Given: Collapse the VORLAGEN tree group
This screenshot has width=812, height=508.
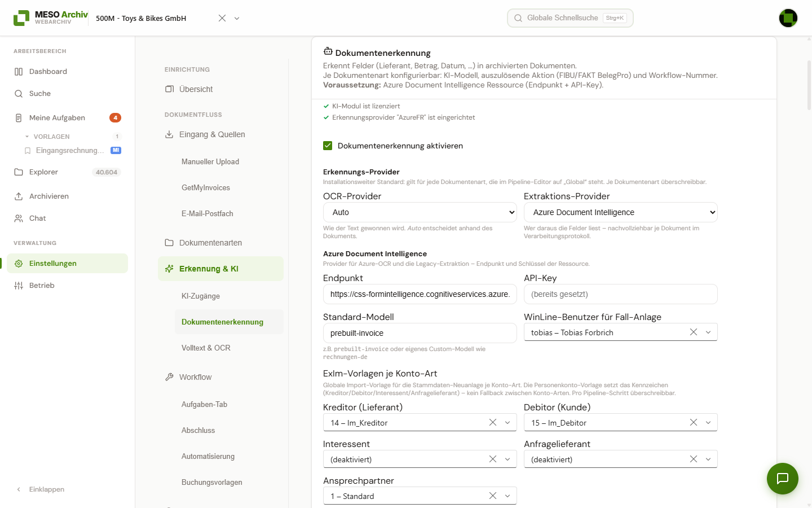Looking at the screenshot, I should tap(27, 137).
